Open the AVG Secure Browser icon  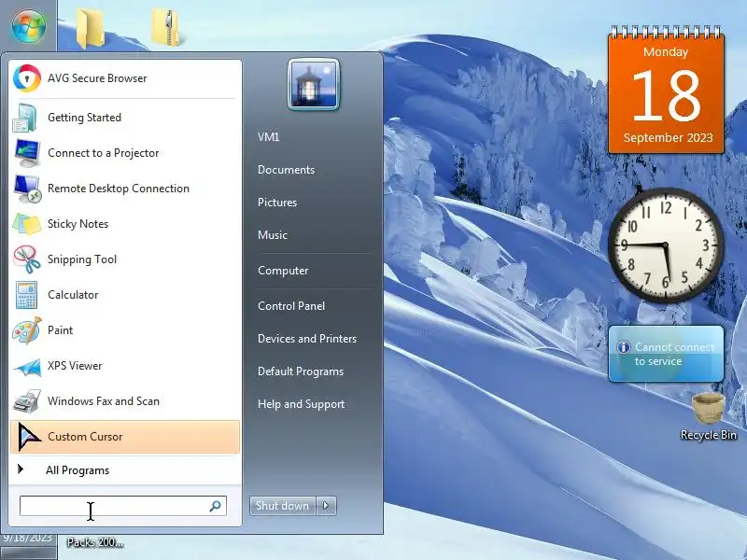tap(27, 78)
